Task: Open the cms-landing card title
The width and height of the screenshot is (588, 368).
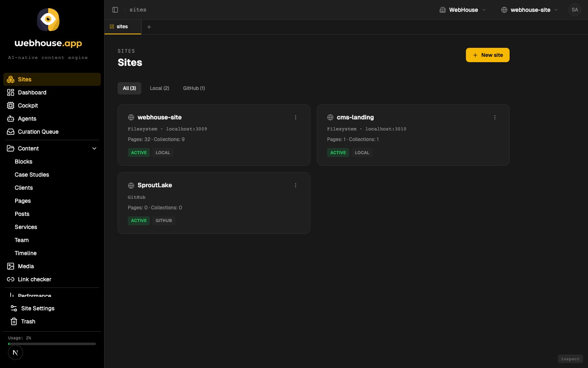Action: coord(355,117)
